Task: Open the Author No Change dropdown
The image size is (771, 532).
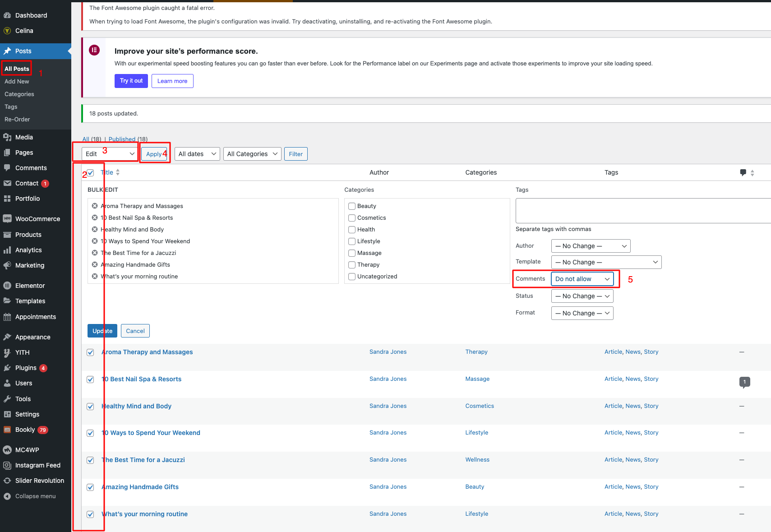Action: coord(591,246)
